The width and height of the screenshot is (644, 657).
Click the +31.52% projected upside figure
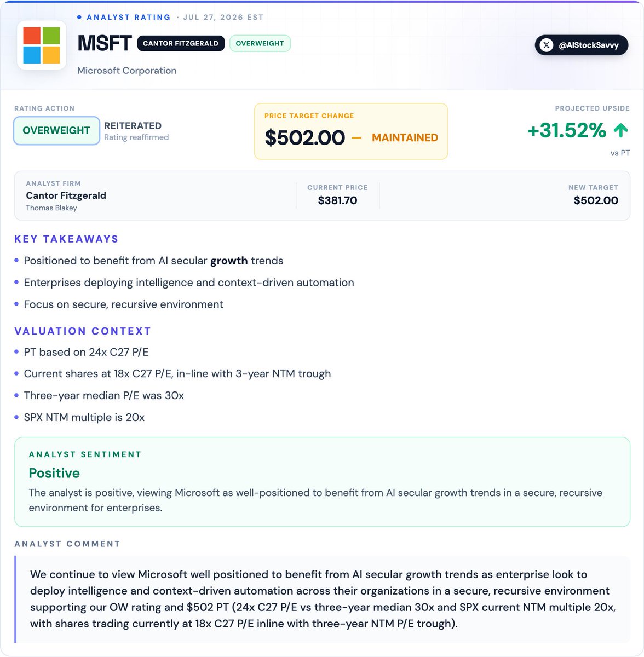(567, 130)
